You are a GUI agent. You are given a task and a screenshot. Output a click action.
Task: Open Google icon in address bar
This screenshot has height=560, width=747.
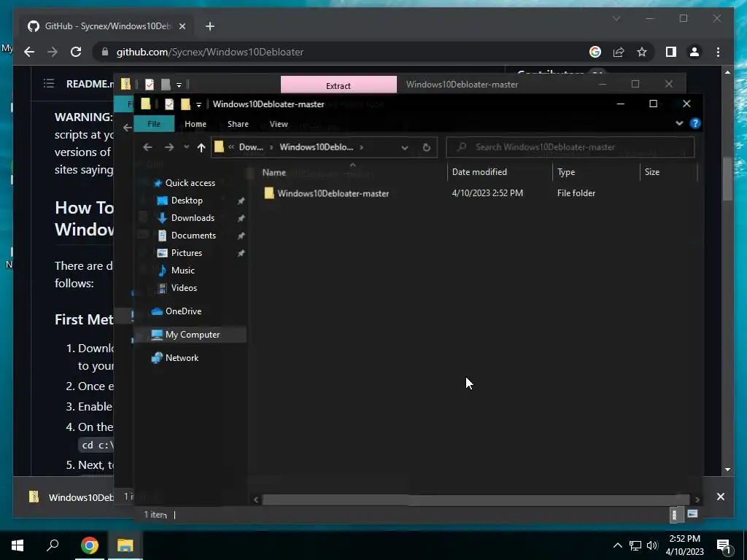pyautogui.click(x=595, y=52)
